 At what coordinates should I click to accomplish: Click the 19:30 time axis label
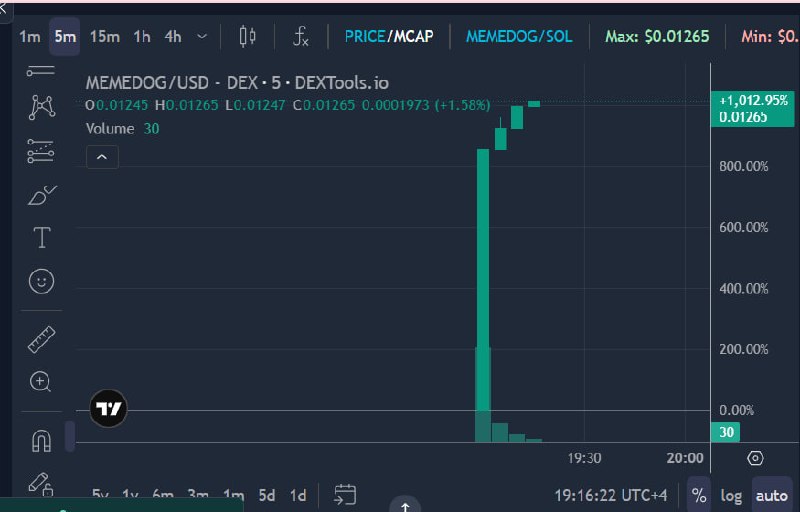(584, 458)
